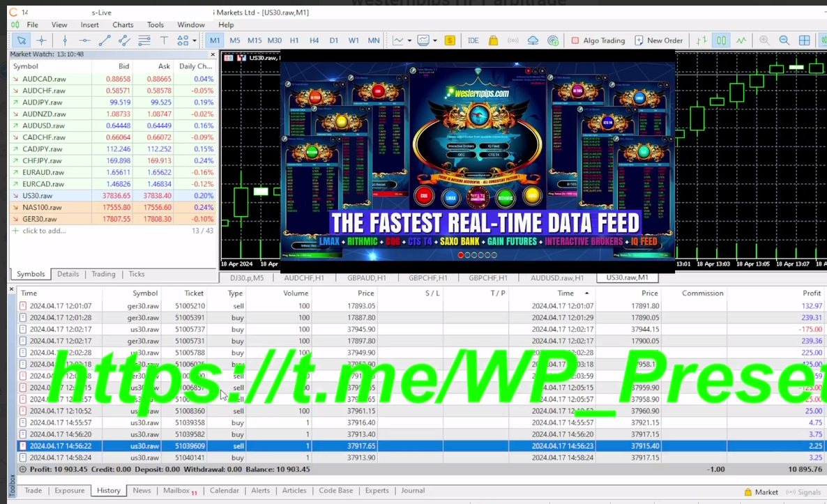Switch chart to MN timeframe

tap(374, 40)
